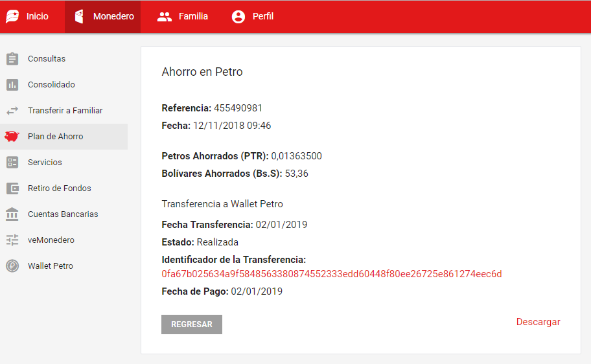This screenshot has width=591, height=364.
Task: Click the Familia people icon
Action: tap(165, 17)
